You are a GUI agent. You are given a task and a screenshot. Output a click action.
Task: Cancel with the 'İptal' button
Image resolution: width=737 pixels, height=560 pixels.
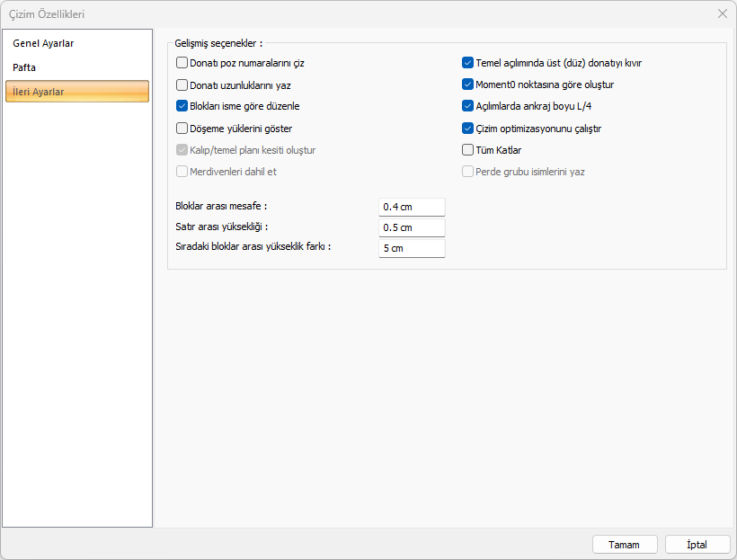(697, 545)
